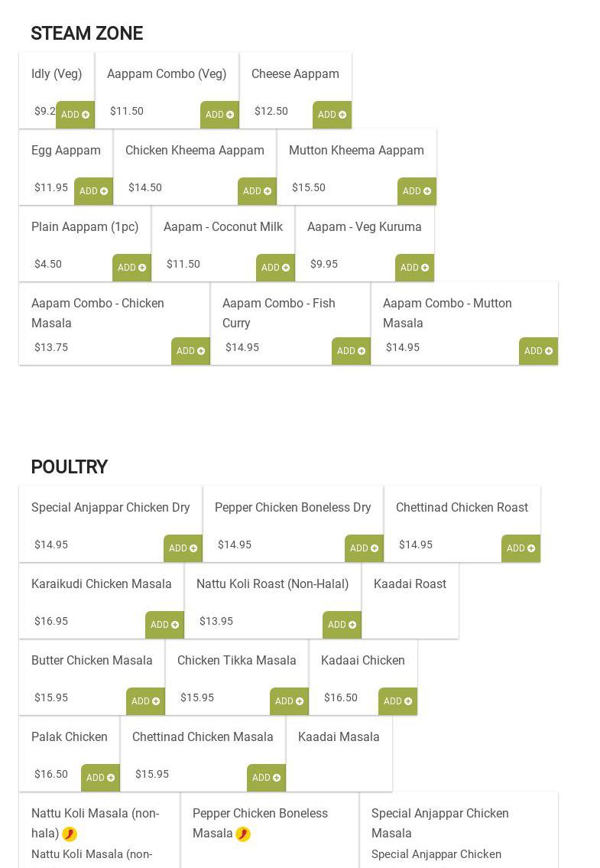Add Pepper Chicken Boneless Dry
This screenshot has height=868, width=600.
[364, 548]
